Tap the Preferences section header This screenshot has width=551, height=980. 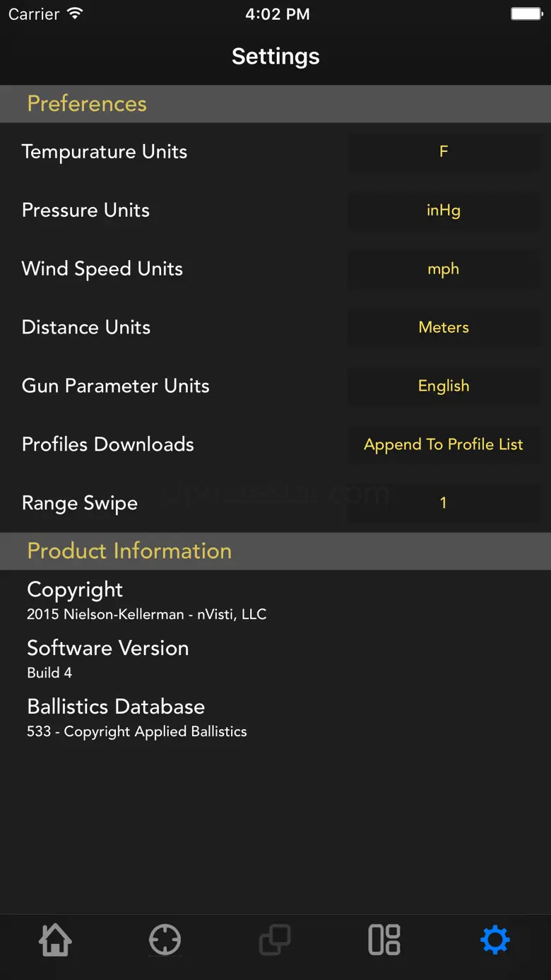pos(87,104)
